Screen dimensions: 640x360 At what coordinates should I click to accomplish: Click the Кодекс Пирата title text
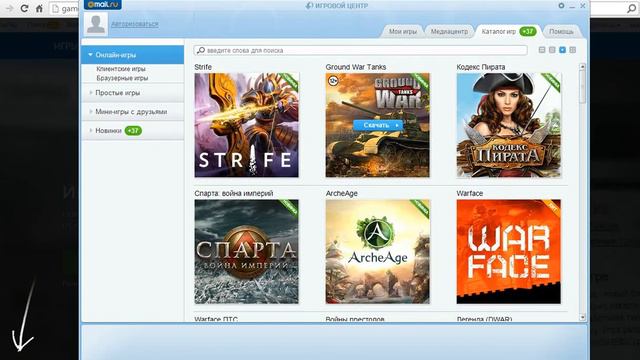click(481, 67)
